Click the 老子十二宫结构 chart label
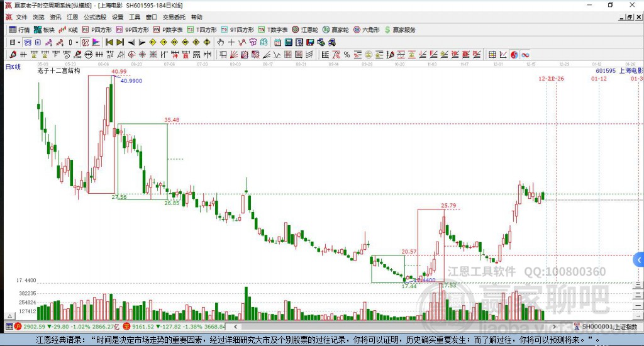Image resolution: width=644 pixels, height=346 pixels. pos(58,70)
